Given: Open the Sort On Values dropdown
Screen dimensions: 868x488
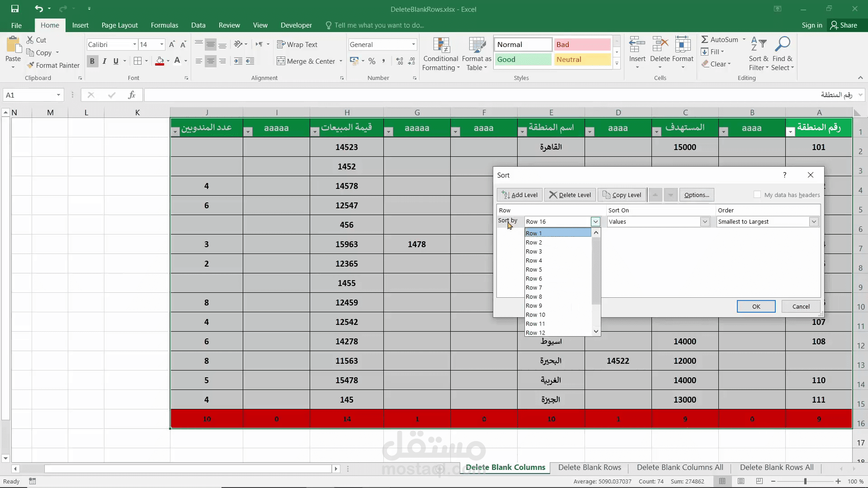Looking at the screenshot, I should point(705,221).
